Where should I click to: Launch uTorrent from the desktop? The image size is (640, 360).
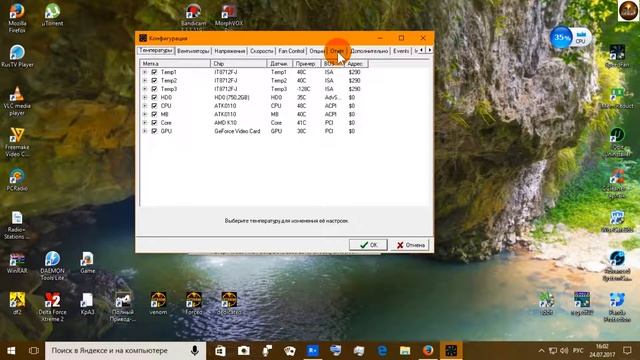point(52,15)
